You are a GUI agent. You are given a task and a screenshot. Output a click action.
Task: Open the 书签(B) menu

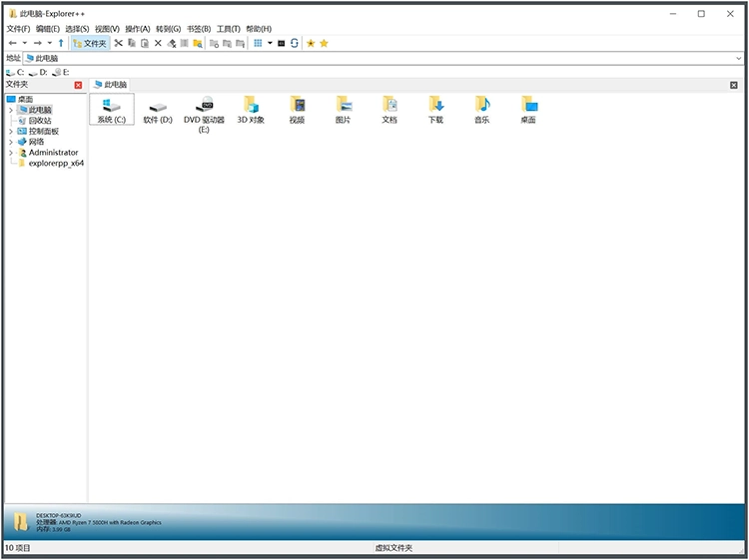199,29
